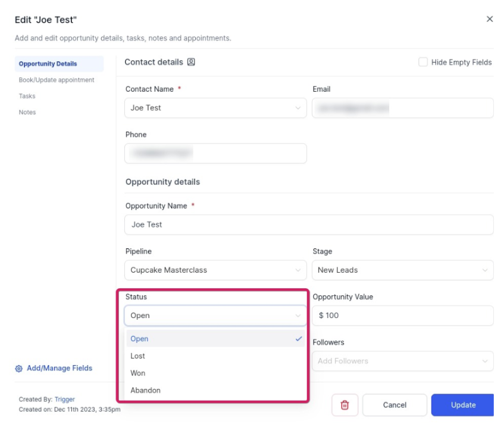Click the contact card icon beside Contact details
The image size is (504, 424).
point(191,62)
